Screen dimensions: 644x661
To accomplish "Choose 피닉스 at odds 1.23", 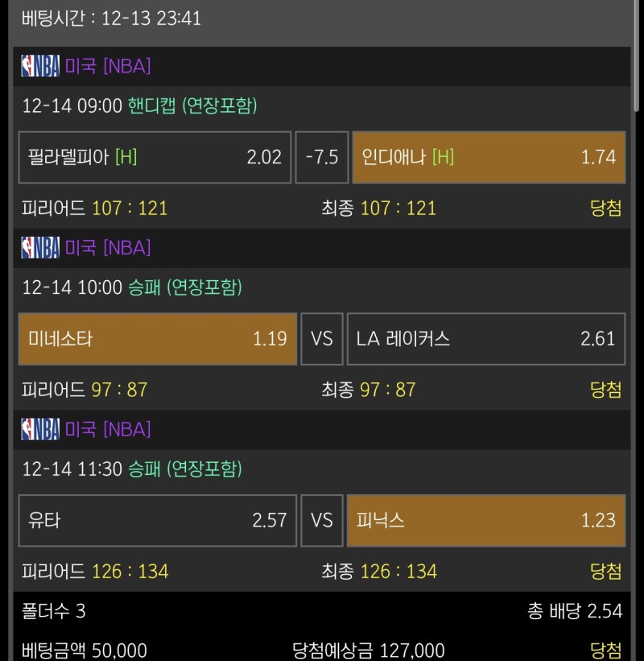I will click(x=485, y=521).
